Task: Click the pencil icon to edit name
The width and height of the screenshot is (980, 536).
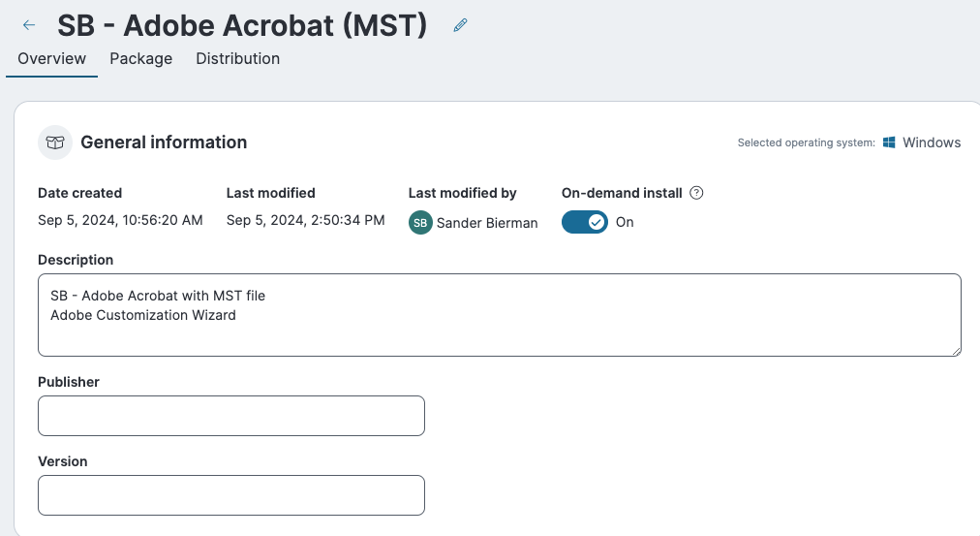Action: [461, 25]
